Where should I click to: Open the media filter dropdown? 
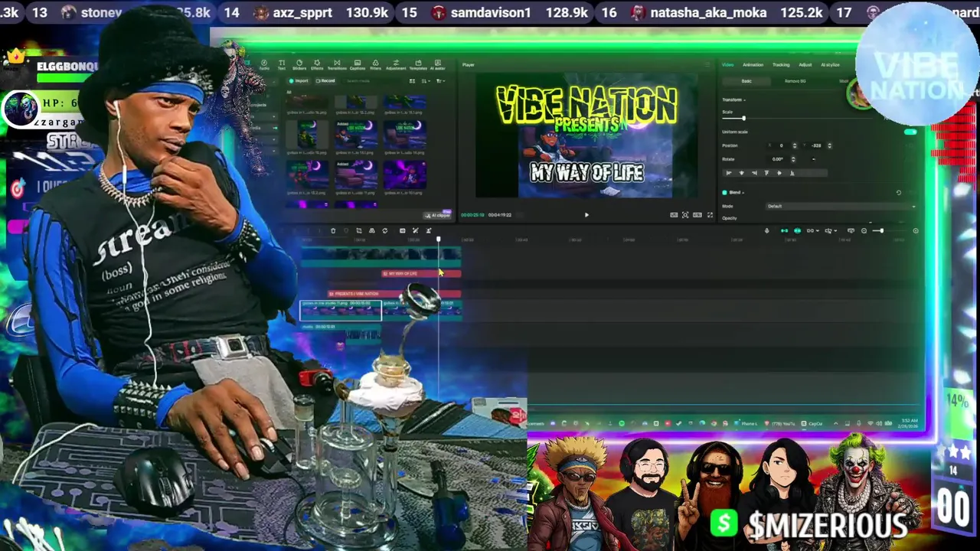pos(440,80)
